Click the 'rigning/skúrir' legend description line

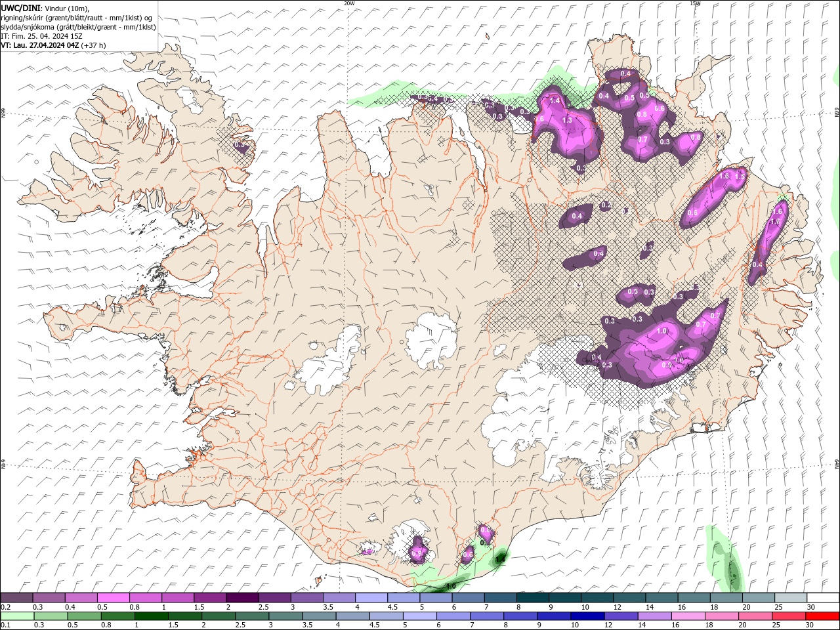[77, 18]
